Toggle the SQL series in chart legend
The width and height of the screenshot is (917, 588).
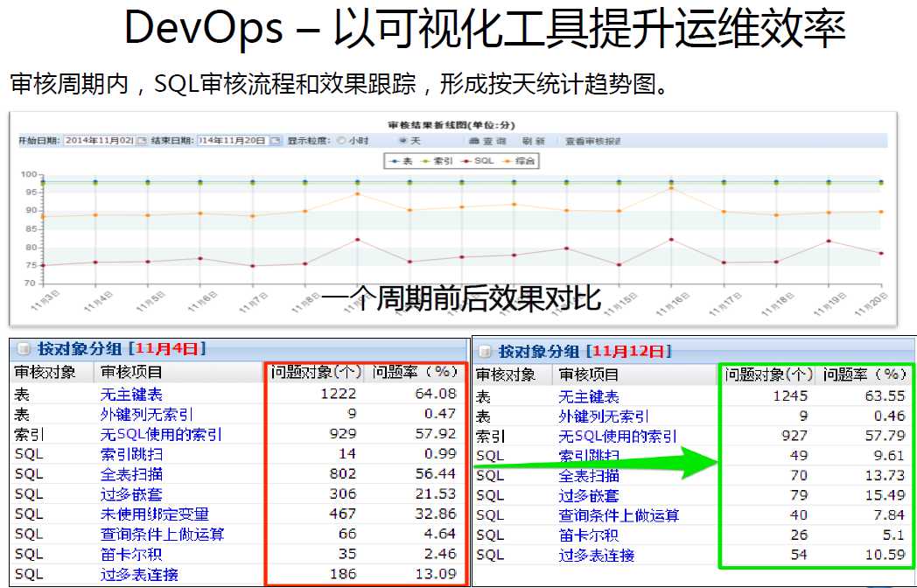coord(478,161)
